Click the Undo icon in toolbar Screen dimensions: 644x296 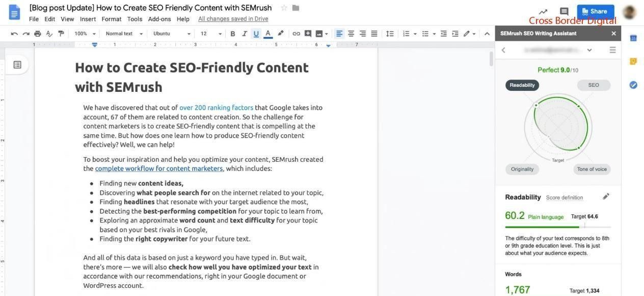coord(14,34)
